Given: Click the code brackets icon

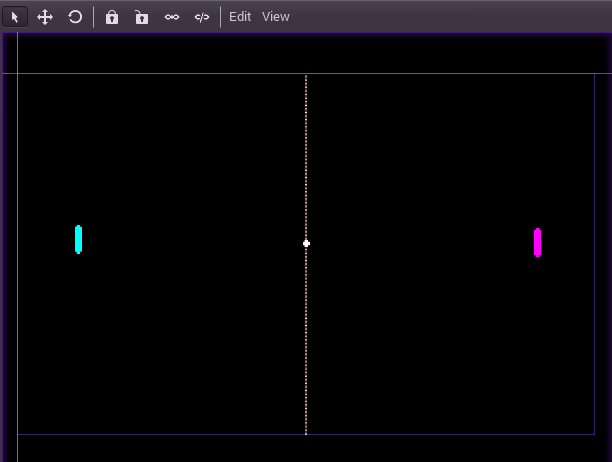Looking at the screenshot, I should pyautogui.click(x=202, y=17).
